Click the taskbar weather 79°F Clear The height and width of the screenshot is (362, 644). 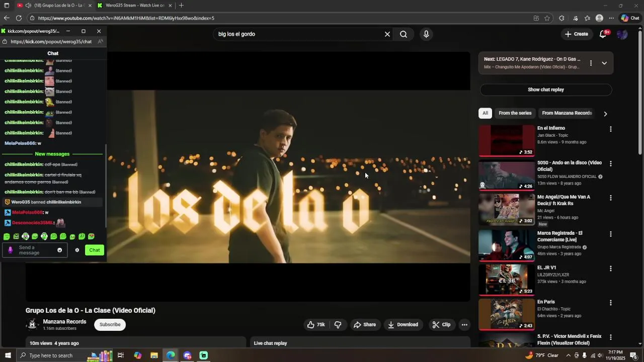(542, 355)
